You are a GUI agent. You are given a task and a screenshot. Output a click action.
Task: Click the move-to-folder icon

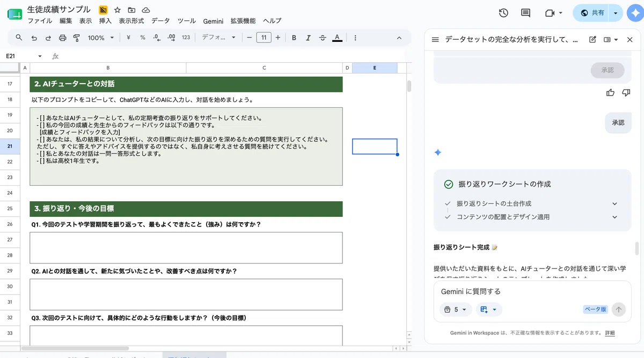(131, 10)
